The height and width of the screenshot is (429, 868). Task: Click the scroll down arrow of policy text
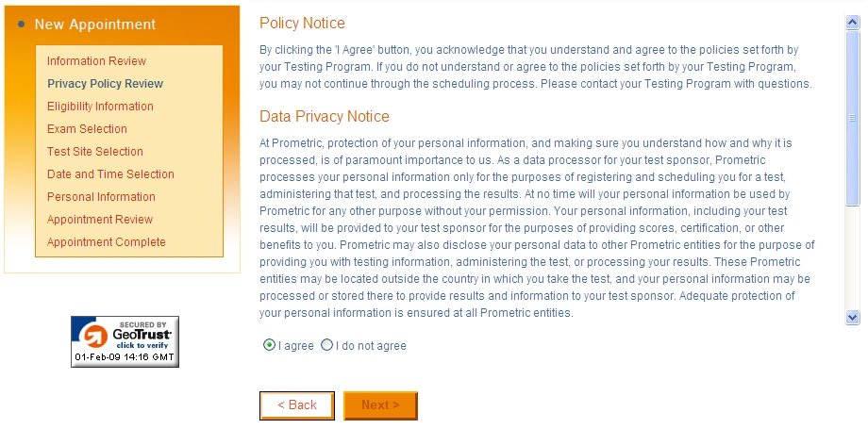tap(852, 318)
